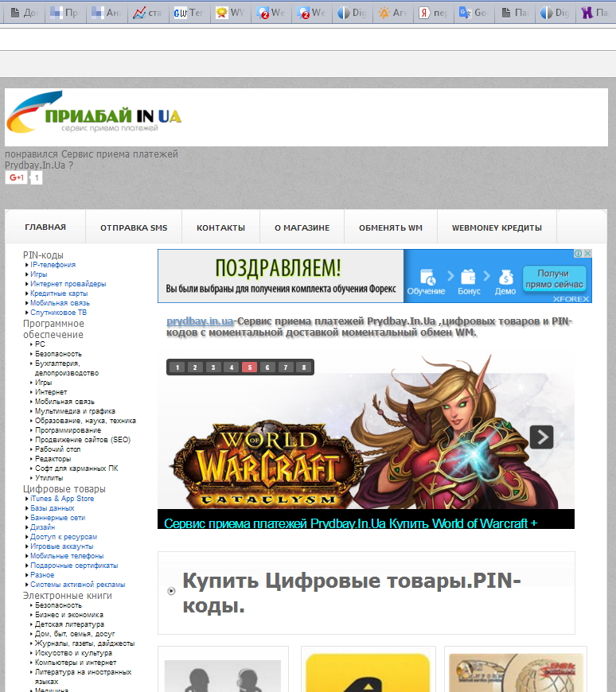Select slide 6 in the slider pager
The width and height of the screenshot is (616, 692).
point(267,367)
